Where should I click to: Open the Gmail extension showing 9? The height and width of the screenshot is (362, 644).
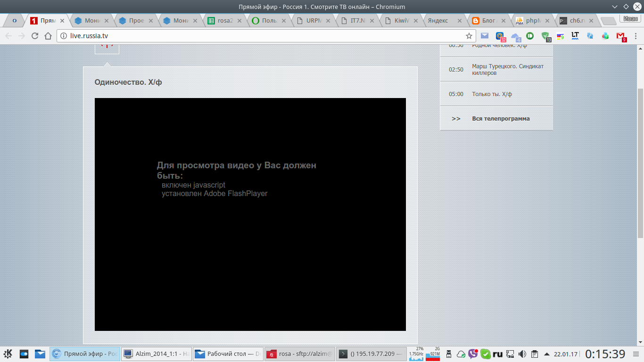click(x=621, y=36)
